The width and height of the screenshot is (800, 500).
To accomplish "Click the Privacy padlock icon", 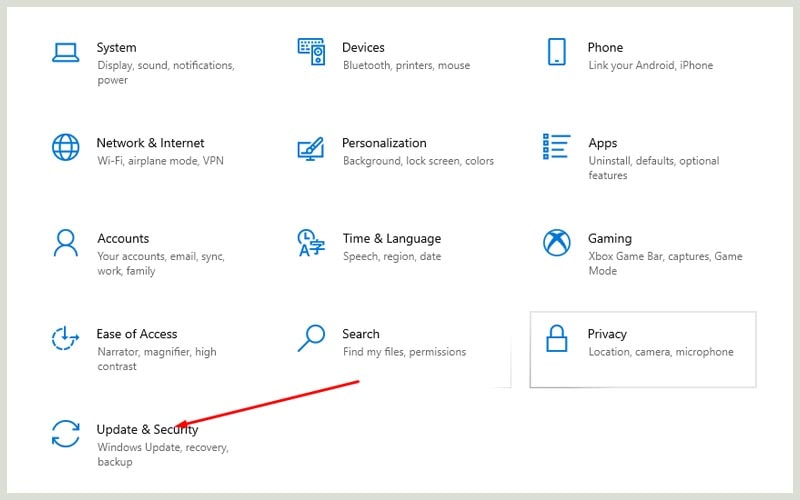I will tap(557, 339).
